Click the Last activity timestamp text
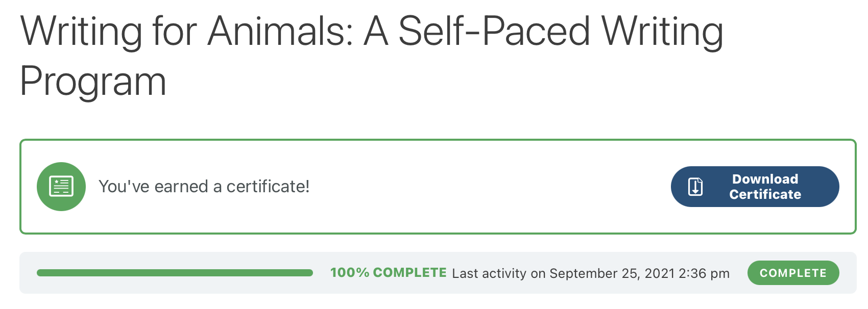Image resolution: width=868 pixels, height=309 pixels. pyautogui.click(x=591, y=273)
